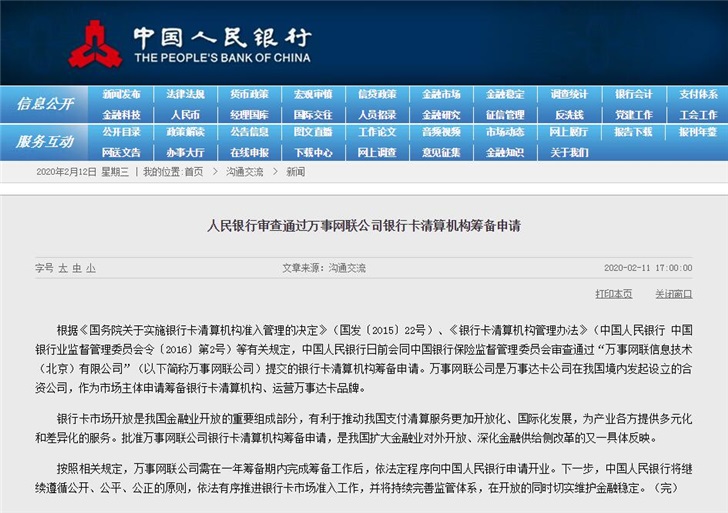Screen dimensions: 728x513
Task: Open 报告下载 navigation item
Action: (x=633, y=132)
